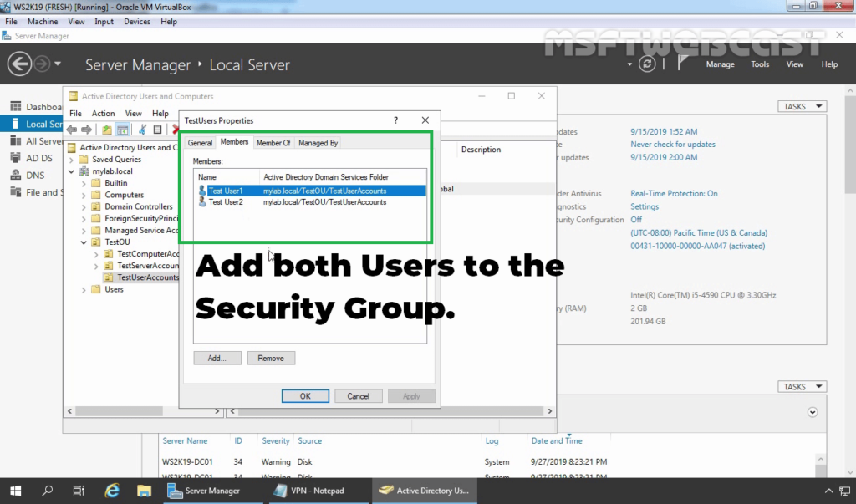This screenshot has height=504, width=856.
Task: Click the Server Manager forward arrow
Action: point(42,64)
